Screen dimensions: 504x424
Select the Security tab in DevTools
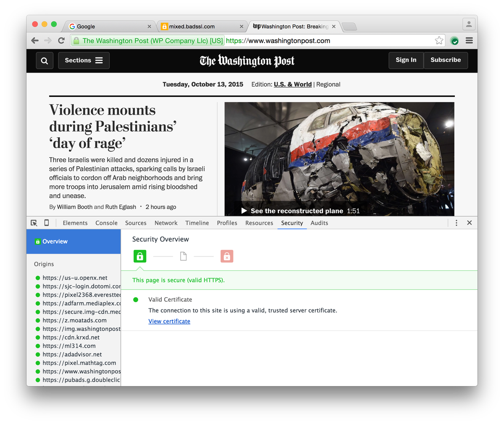[x=292, y=223]
